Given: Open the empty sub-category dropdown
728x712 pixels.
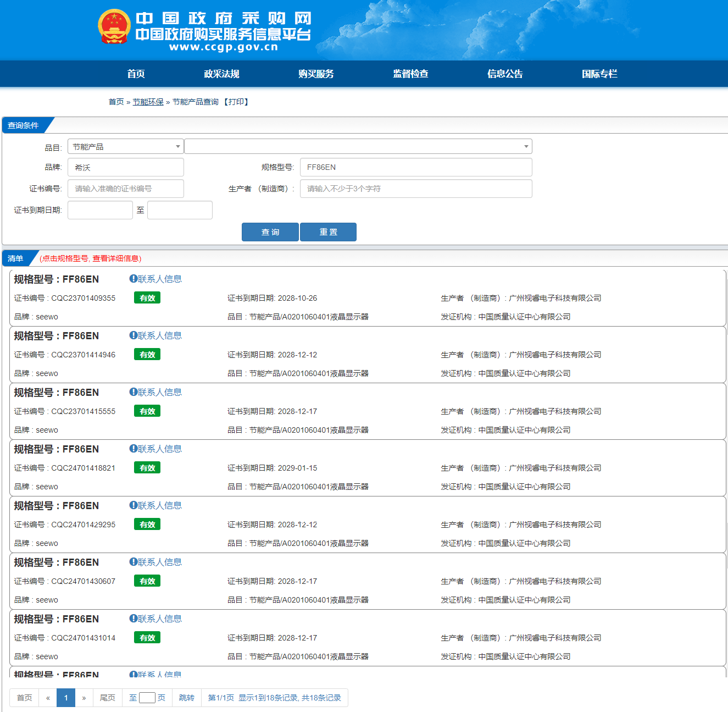Looking at the screenshot, I should pos(358,147).
